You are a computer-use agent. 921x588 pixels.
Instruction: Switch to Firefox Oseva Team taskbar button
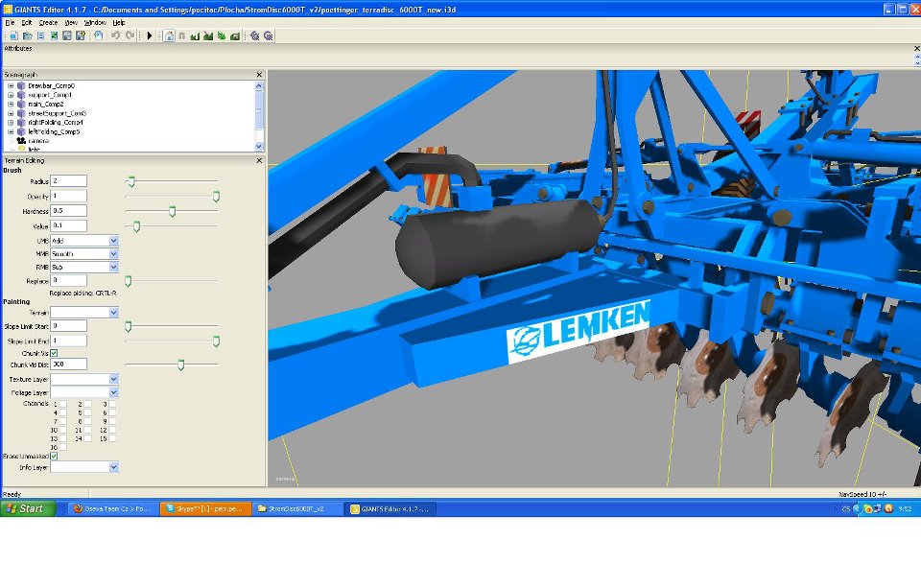point(112,508)
